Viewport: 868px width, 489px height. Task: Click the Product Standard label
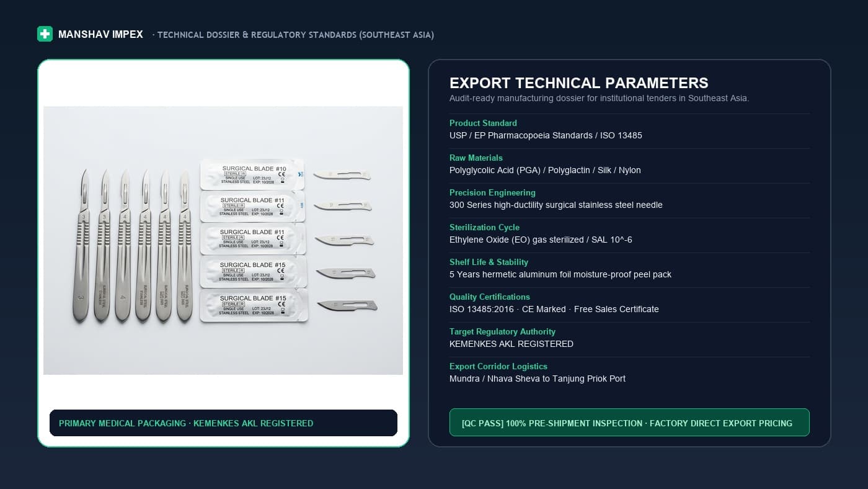point(483,123)
